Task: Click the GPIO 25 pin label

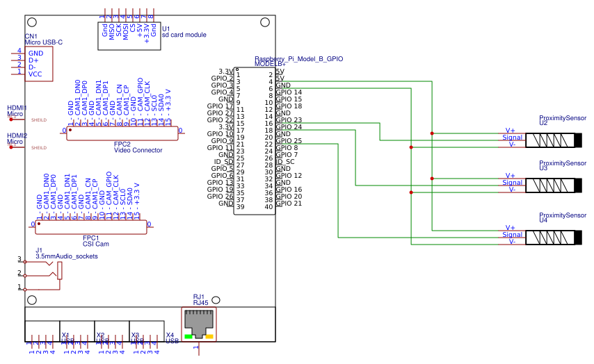Action: [289, 141]
